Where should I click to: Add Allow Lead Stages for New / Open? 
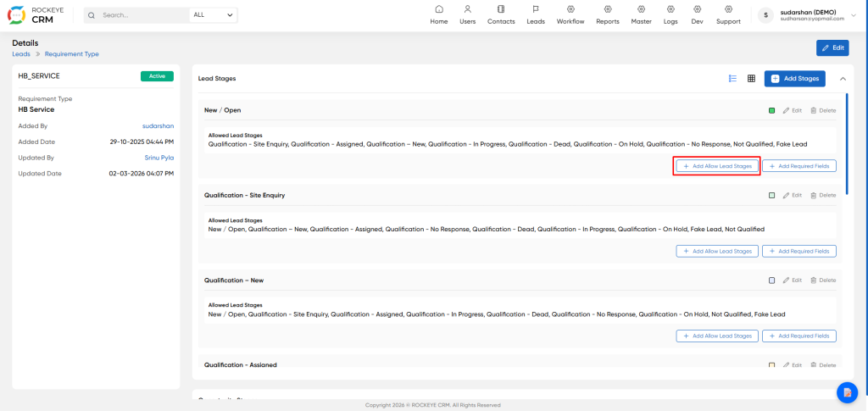pos(717,166)
